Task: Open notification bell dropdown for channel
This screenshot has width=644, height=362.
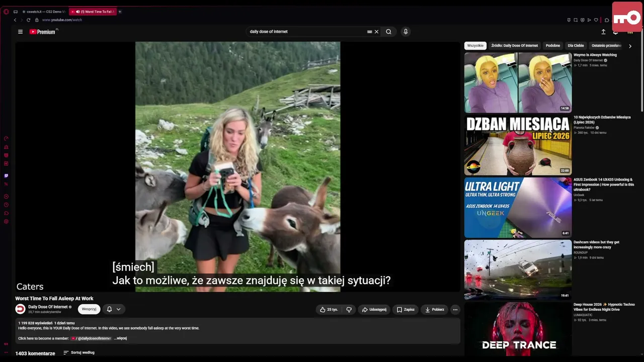Action: [x=114, y=309]
